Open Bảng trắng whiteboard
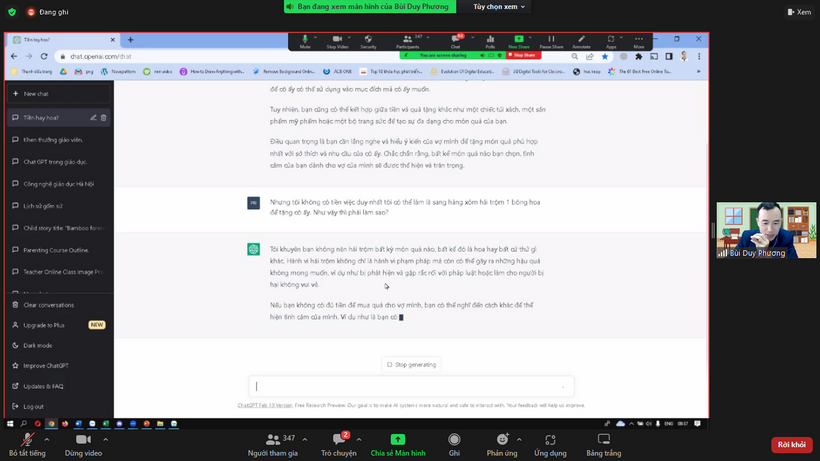 coord(603,444)
